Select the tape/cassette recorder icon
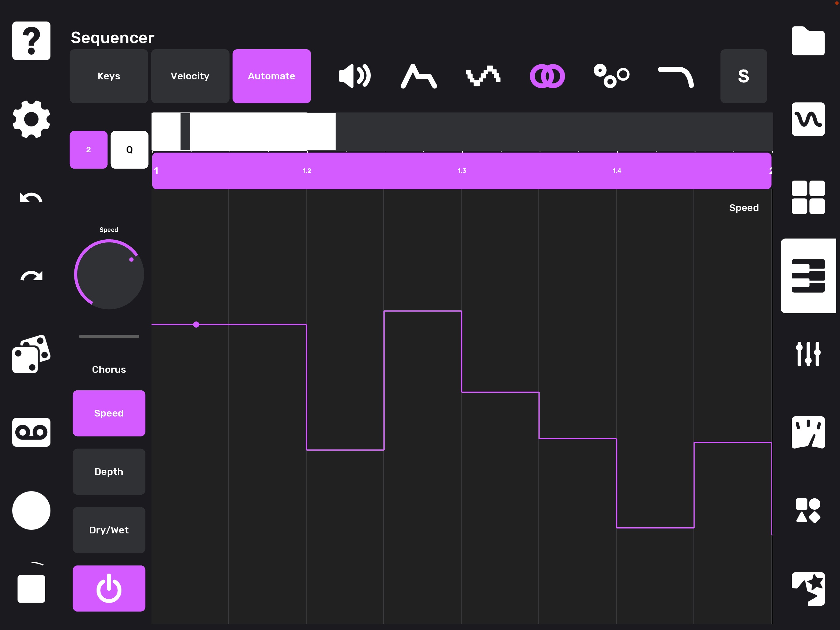This screenshot has width=840, height=630. coord(30,432)
